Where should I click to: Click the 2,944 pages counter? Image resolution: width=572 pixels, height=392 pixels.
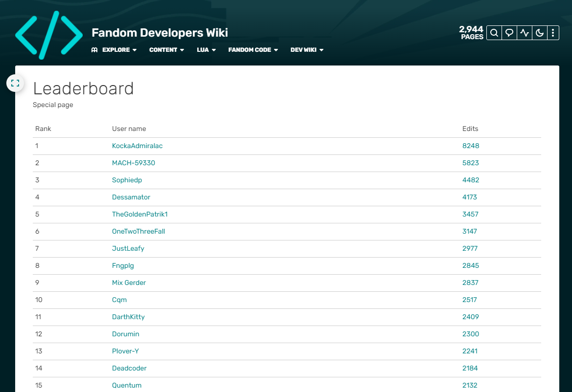pos(471,32)
